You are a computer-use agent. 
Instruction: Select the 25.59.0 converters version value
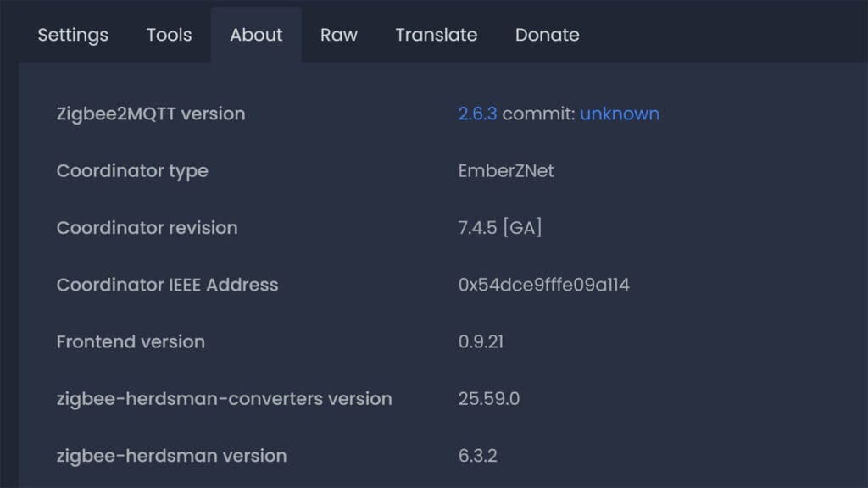488,398
